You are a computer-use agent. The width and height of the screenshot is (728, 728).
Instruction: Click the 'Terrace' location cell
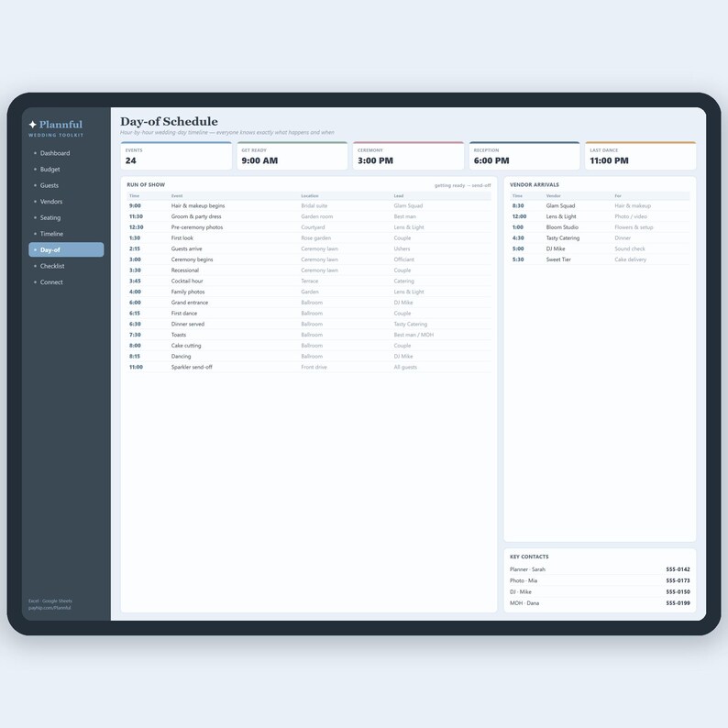coord(310,281)
